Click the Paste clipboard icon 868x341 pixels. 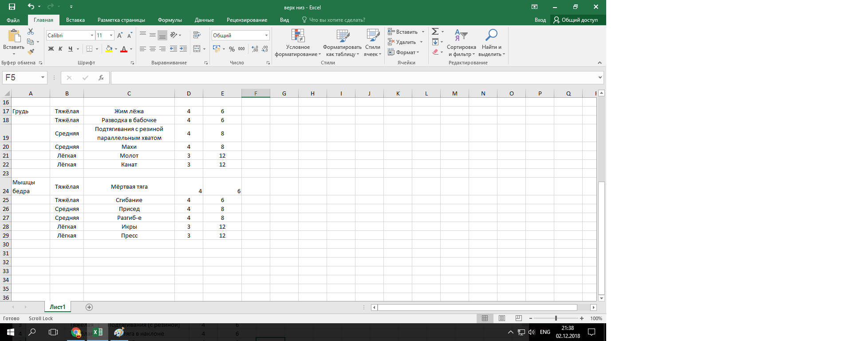tap(14, 36)
